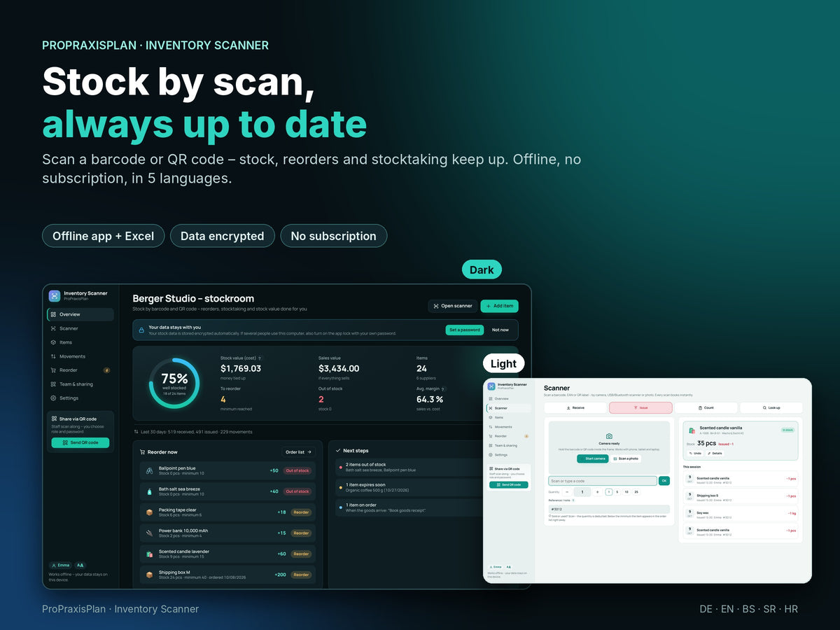Viewport: 840px width, 630px height.
Task: Open Settings in the dark window sidebar
Action: (x=80, y=398)
